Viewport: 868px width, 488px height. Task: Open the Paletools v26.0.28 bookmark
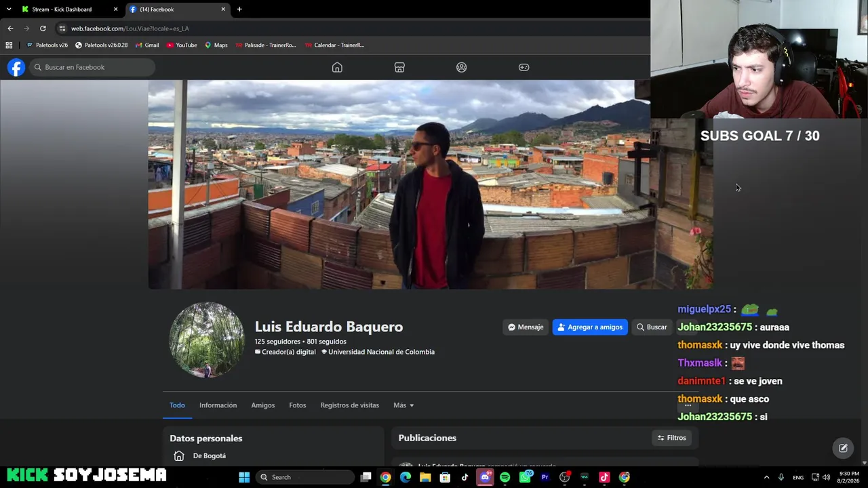point(102,45)
